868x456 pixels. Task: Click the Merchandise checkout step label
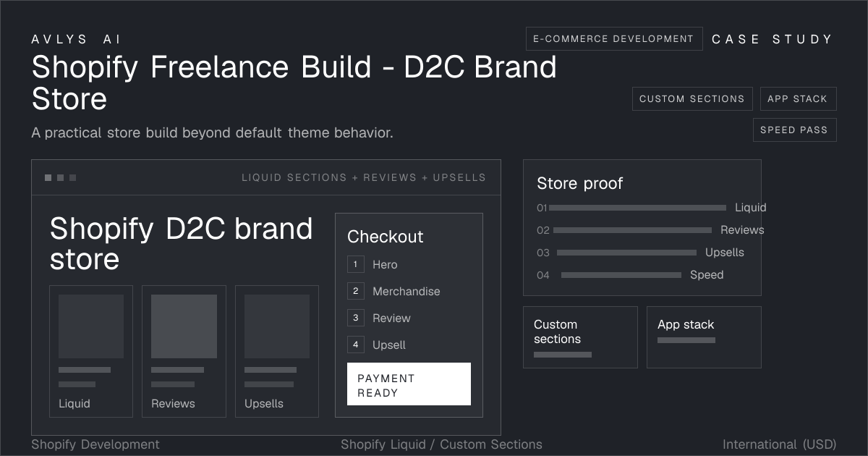tap(406, 292)
